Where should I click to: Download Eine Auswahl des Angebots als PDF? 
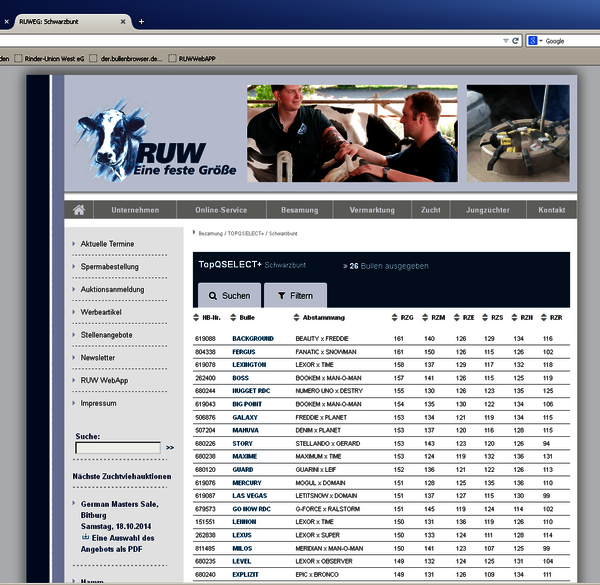(x=117, y=543)
